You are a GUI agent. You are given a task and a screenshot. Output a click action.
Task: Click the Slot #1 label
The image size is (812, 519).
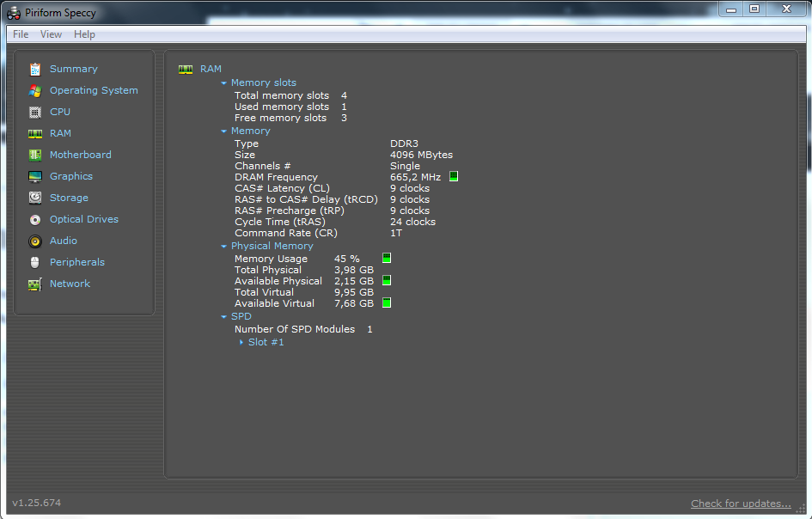pos(266,342)
